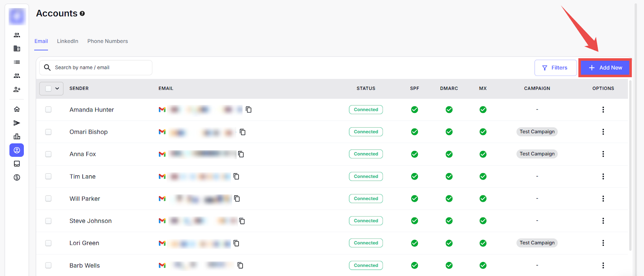Click the help icon beside Accounts title
Screen dimensions: 644x276
tap(82, 14)
